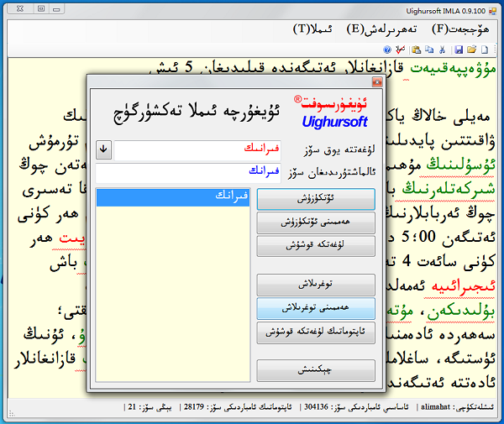Click the لۇغەتكە قوشۇش (add to dictionary) button
The height and width of the screenshot is (424, 504).
(x=316, y=246)
